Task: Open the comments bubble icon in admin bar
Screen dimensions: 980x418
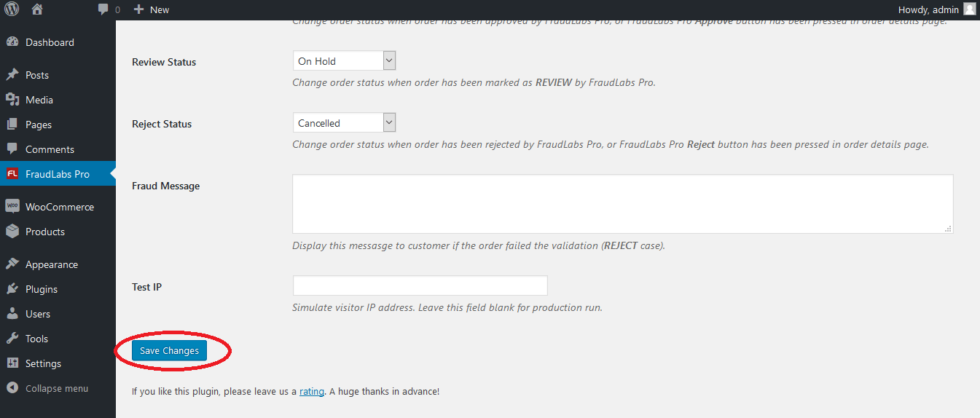Action: [103, 10]
